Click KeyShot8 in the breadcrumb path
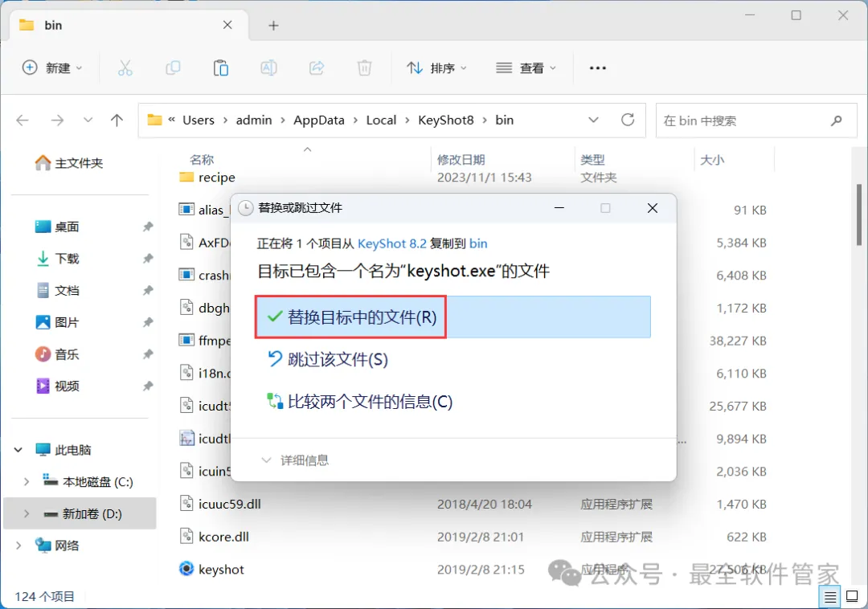This screenshot has height=609, width=868. (446, 120)
